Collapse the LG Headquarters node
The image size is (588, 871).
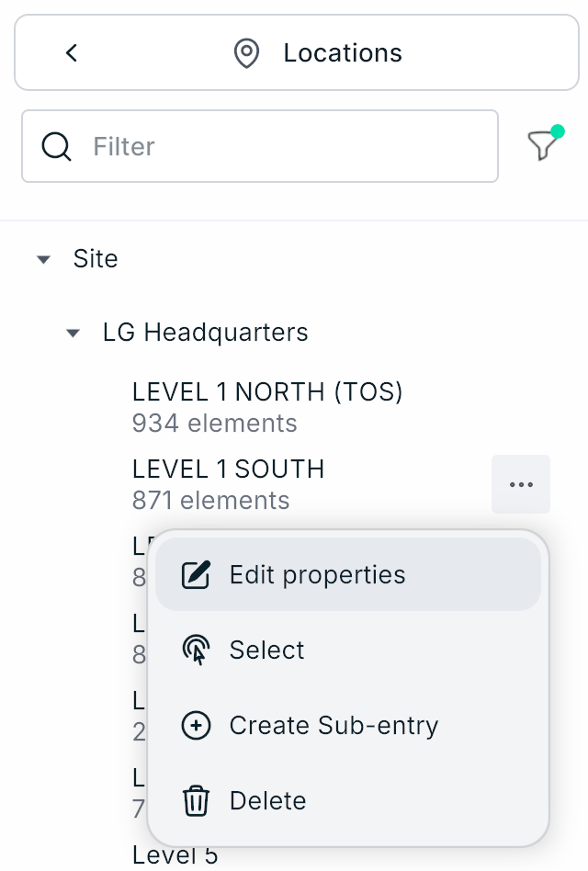73,333
